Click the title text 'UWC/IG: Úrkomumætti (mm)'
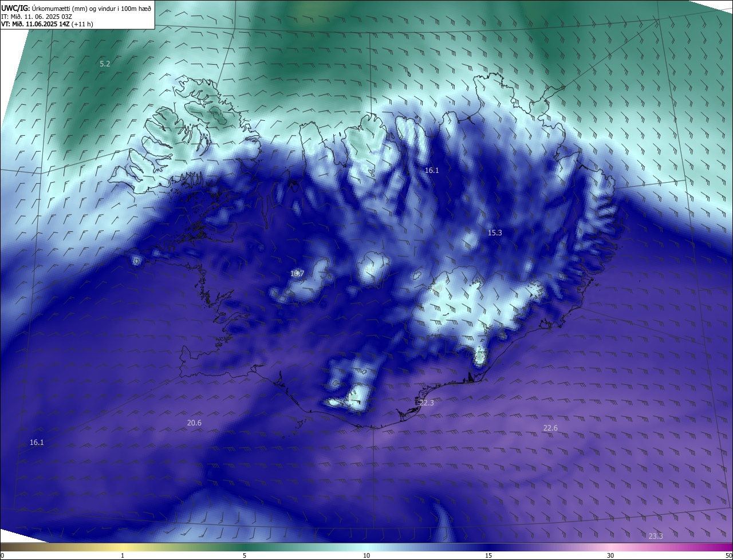Image resolution: width=733 pixels, height=560 pixels. coord(44,8)
